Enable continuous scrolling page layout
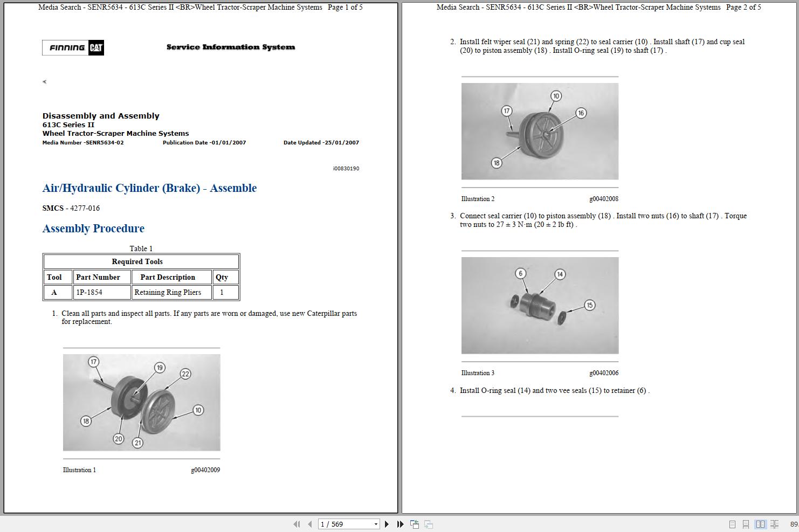799x532 pixels. click(x=746, y=523)
